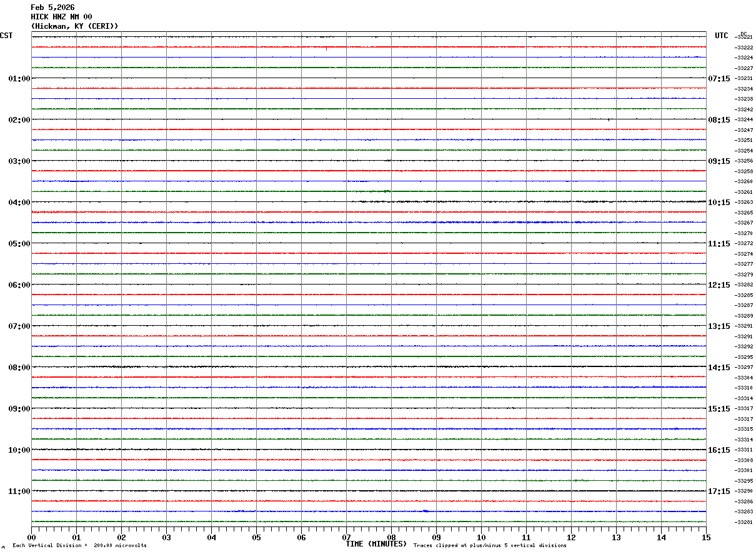The image size is (756, 554).
Task: Click the Traces clipped footer note
Action: tap(490, 546)
